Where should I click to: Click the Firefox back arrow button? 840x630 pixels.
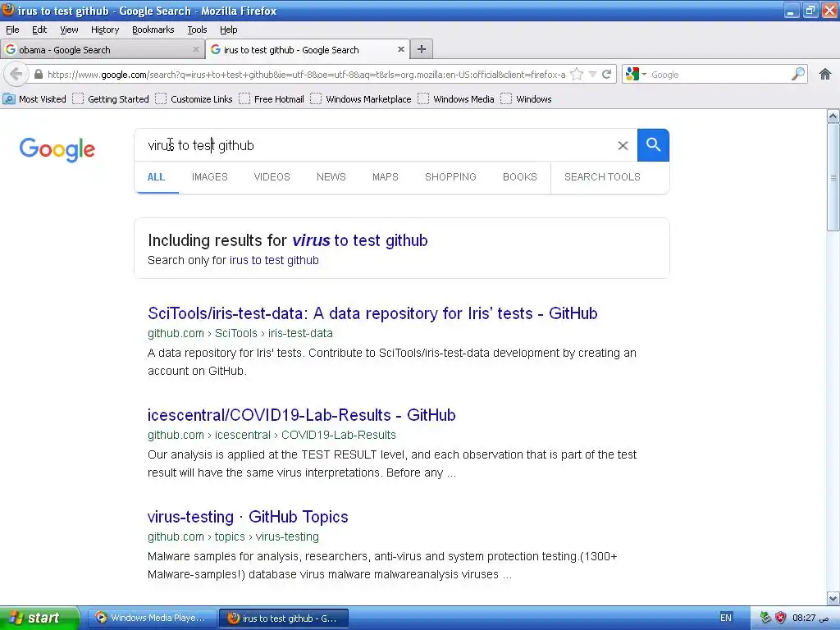[x=16, y=75]
